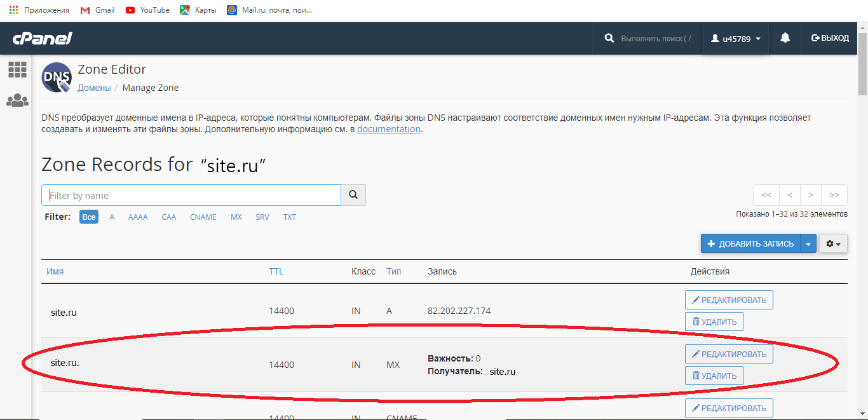Click IP address 82.202.227.174

point(459,311)
